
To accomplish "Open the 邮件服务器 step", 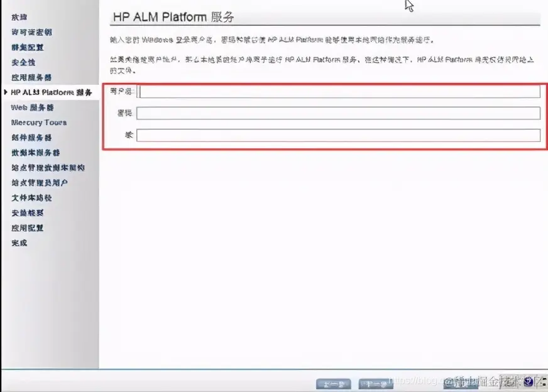I will tap(31, 138).
